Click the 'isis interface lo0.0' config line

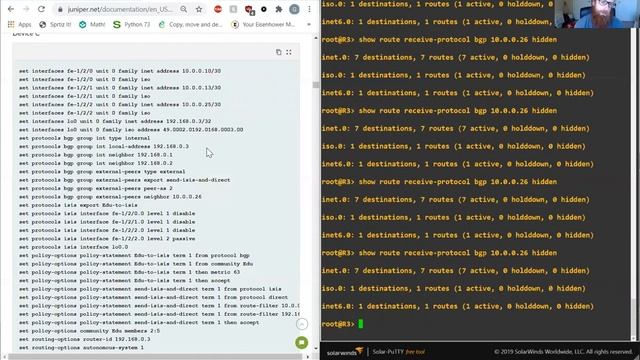tap(73, 247)
